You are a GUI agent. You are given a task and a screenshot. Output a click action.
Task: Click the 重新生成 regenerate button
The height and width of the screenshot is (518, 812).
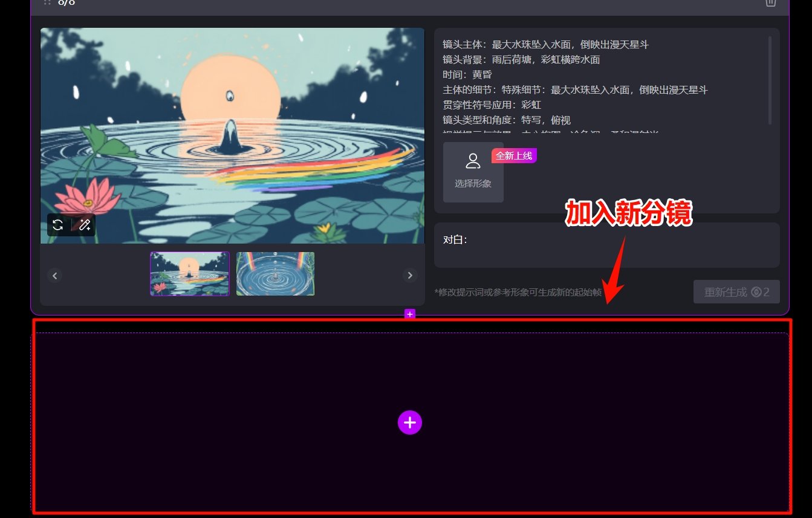(736, 292)
